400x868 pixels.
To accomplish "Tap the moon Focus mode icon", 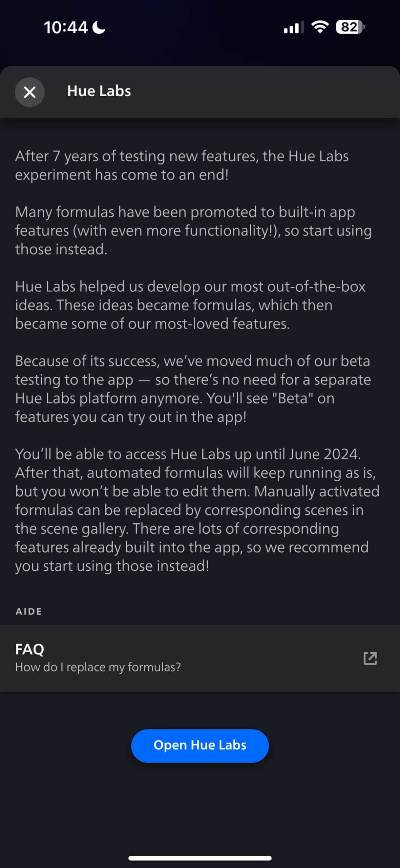I will (x=99, y=27).
